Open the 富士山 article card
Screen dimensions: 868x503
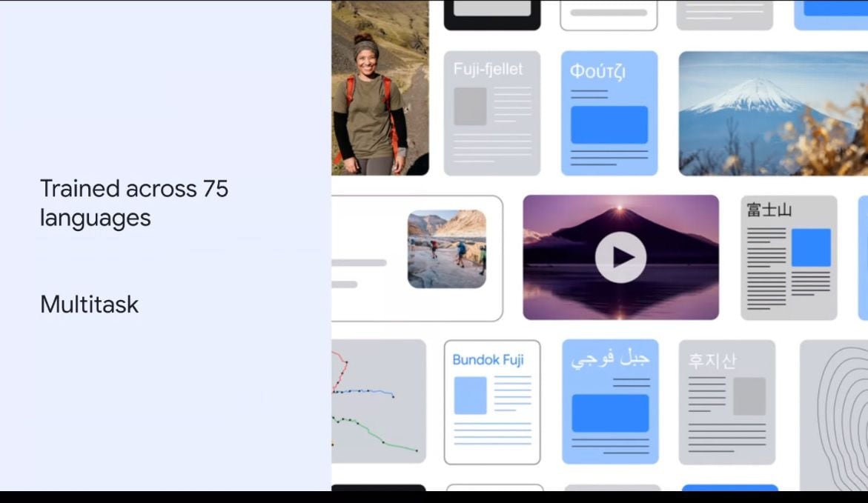tap(789, 257)
